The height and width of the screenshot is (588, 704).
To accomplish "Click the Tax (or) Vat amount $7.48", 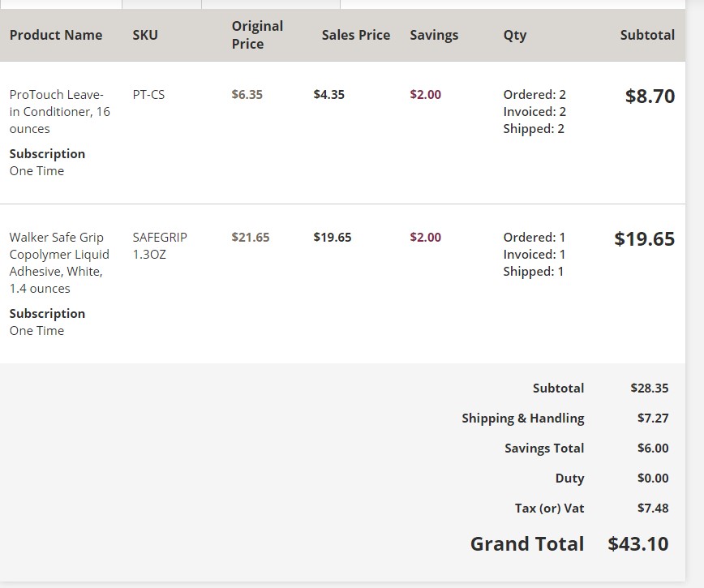I will pos(652,508).
